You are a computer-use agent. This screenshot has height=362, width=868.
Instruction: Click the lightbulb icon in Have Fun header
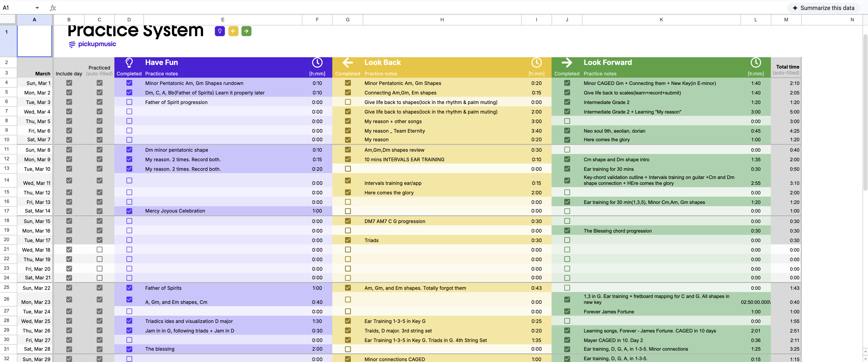pos(129,62)
